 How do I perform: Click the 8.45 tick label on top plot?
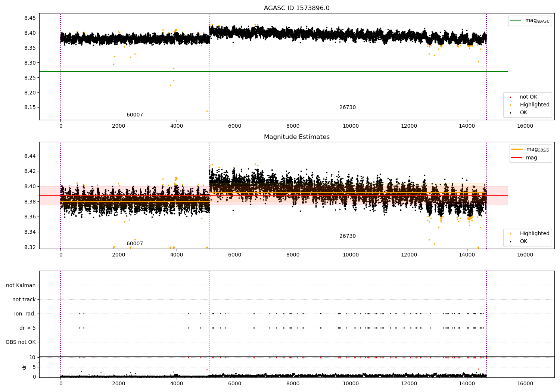coord(30,18)
